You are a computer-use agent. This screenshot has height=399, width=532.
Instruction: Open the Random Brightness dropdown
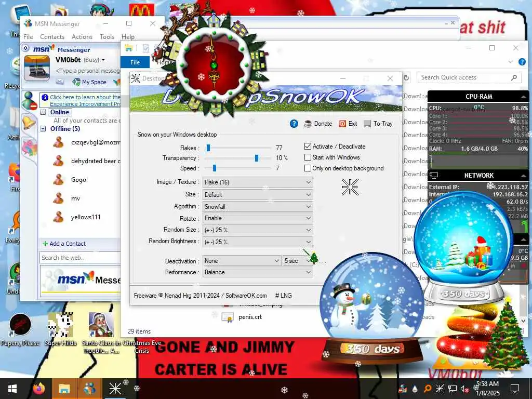(258, 242)
